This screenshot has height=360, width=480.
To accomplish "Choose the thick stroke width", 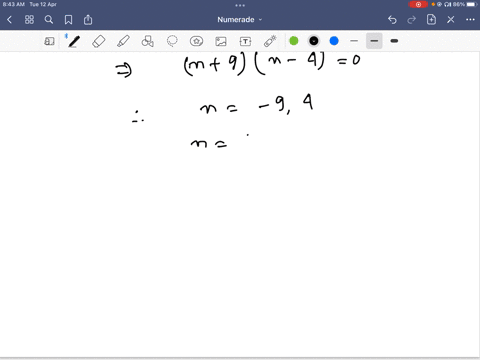I will pyautogui.click(x=394, y=41).
